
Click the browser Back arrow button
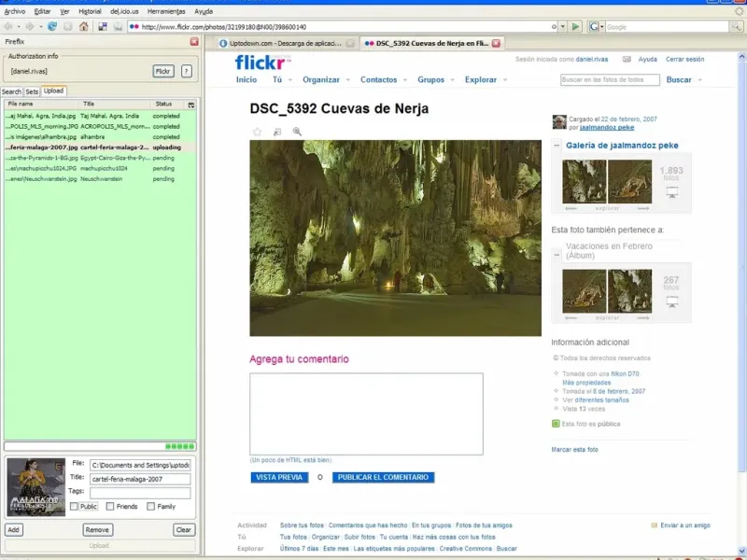8,27
